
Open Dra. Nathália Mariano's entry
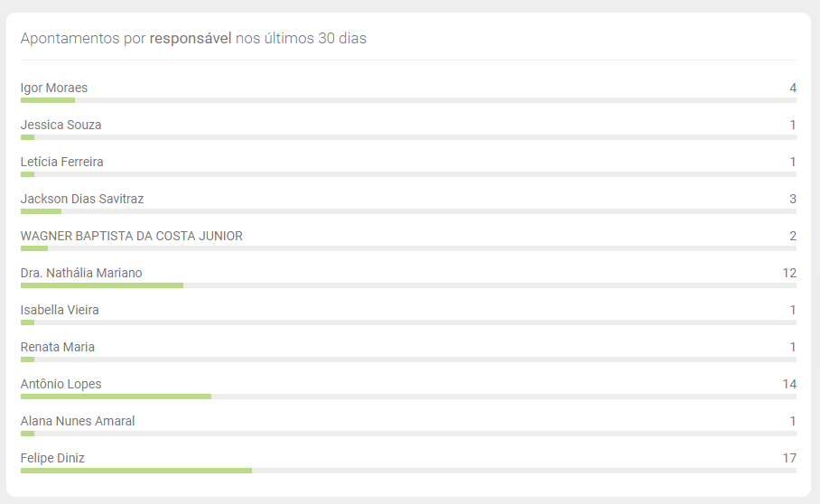[81, 273]
